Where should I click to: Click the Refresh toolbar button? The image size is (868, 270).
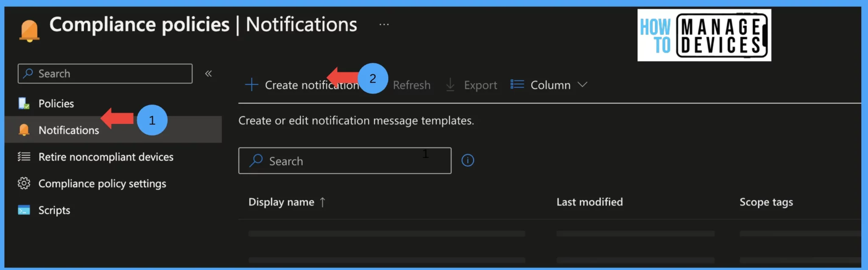[412, 85]
